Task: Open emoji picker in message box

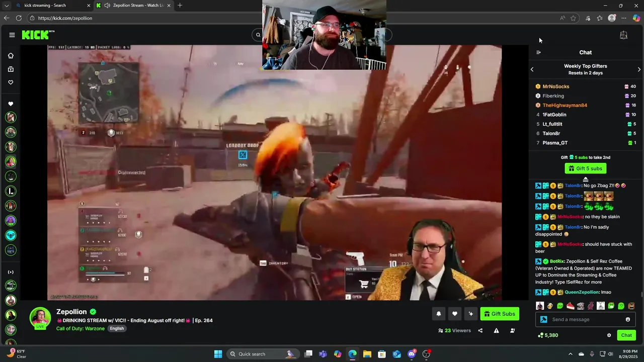Action: pyautogui.click(x=627, y=319)
